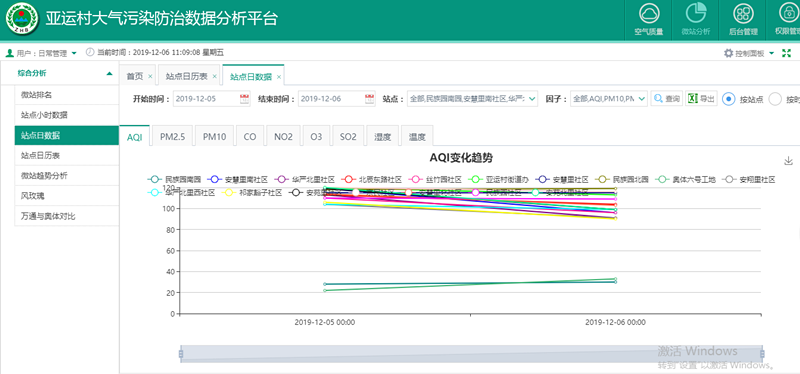
Task: Switch to the PM2.5 tab
Action: pyautogui.click(x=172, y=137)
